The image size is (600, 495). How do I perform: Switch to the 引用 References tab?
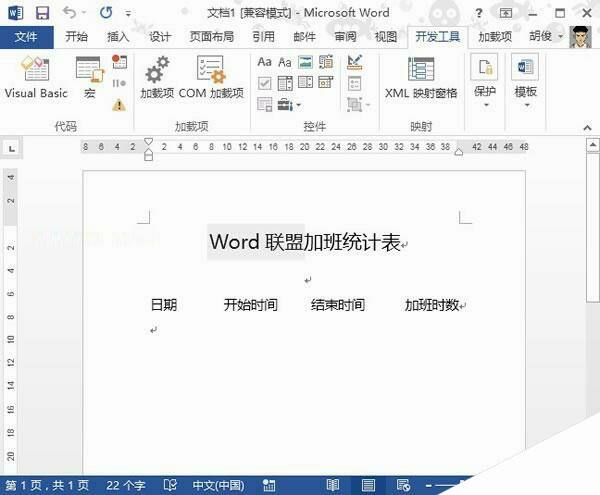263,37
